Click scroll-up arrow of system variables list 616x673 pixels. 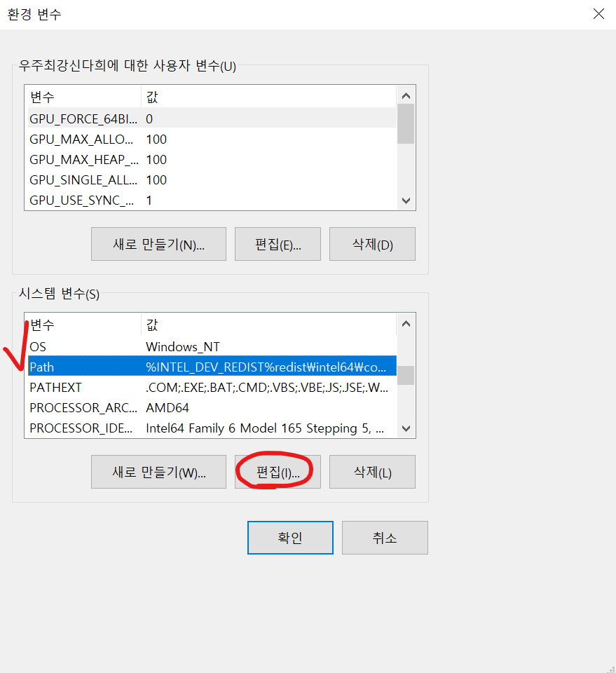[406, 323]
